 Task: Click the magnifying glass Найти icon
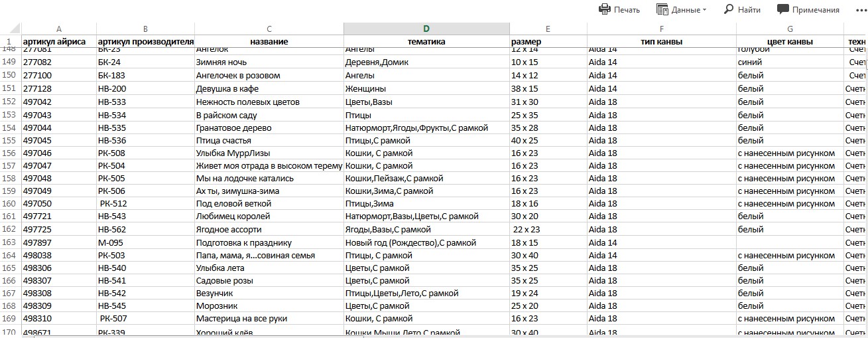728,9
